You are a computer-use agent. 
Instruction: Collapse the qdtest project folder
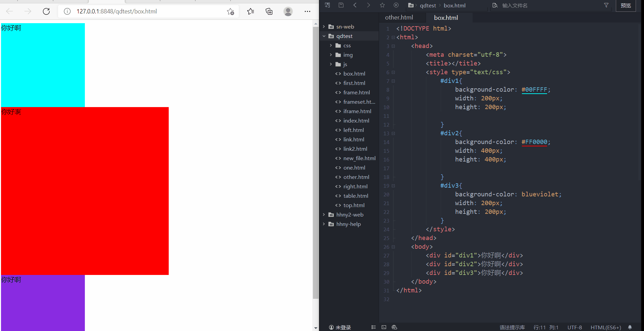click(x=324, y=36)
